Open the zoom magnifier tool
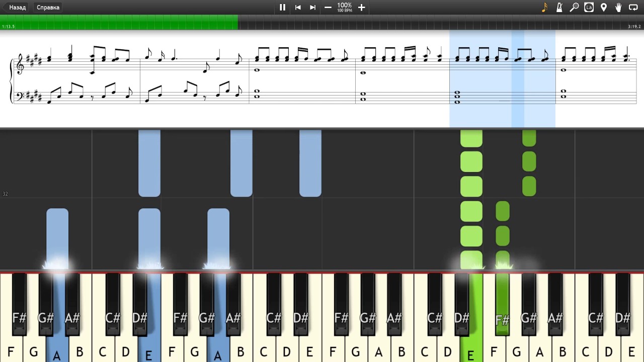This screenshot has width=644, height=362. click(x=574, y=8)
